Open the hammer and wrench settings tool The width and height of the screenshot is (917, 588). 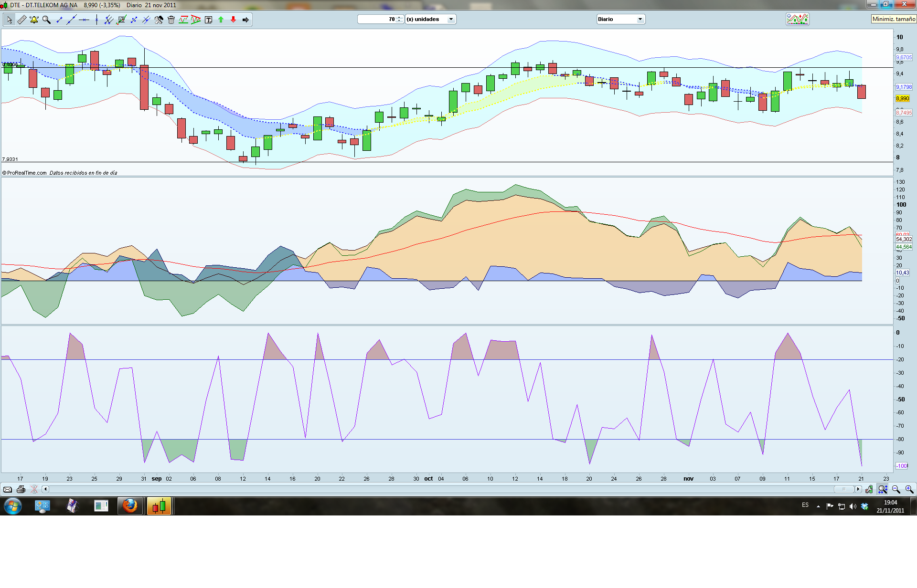click(x=159, y=20)
